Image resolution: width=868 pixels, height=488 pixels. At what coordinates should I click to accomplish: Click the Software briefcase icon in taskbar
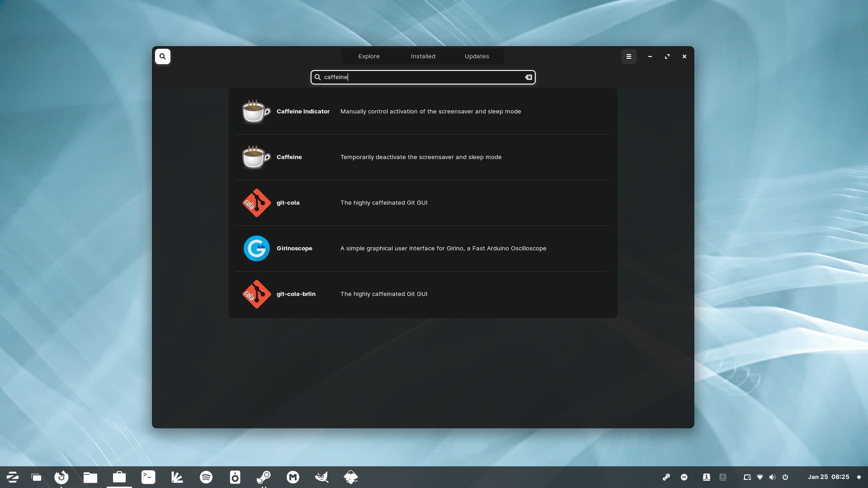pyautogui.click(x=119, y=477)
